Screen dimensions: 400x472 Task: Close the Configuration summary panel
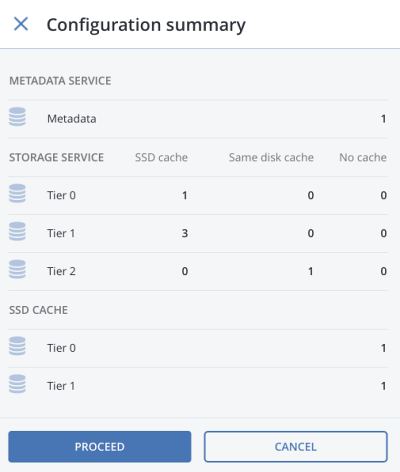tap(21, 24)
